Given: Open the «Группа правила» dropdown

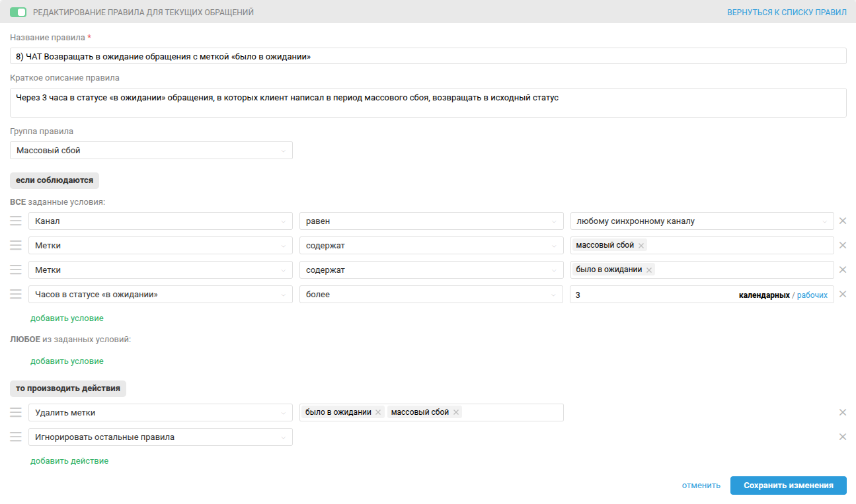Looking at the screenshot, I should [151, 151].
